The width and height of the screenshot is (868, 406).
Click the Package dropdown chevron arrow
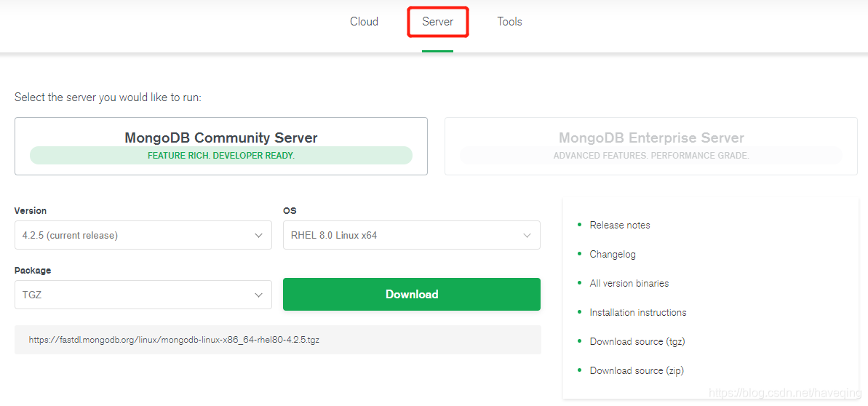click(x=258, y=295)
